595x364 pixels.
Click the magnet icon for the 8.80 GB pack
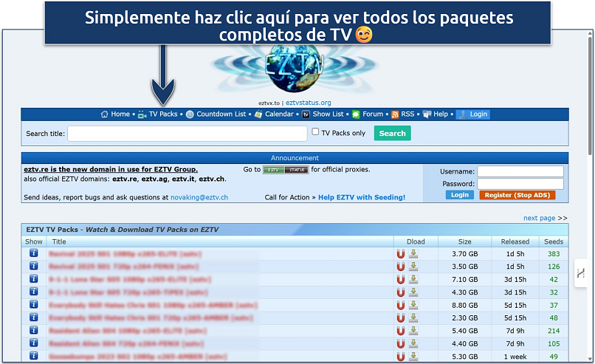pyautogui.click(x=401, y=305)
